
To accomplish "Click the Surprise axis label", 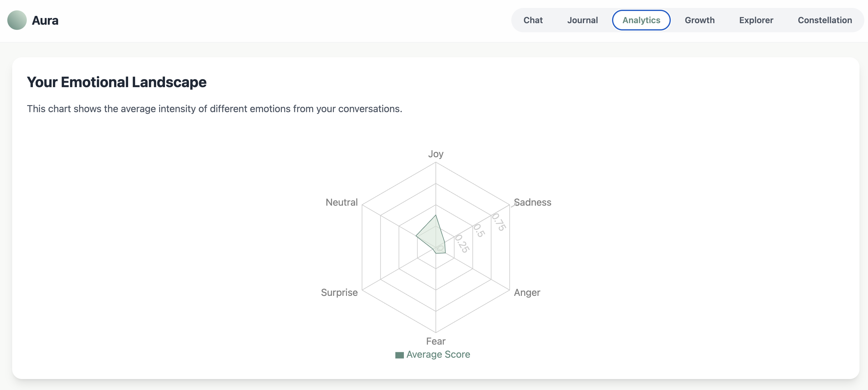I will [x=339, y=292].
